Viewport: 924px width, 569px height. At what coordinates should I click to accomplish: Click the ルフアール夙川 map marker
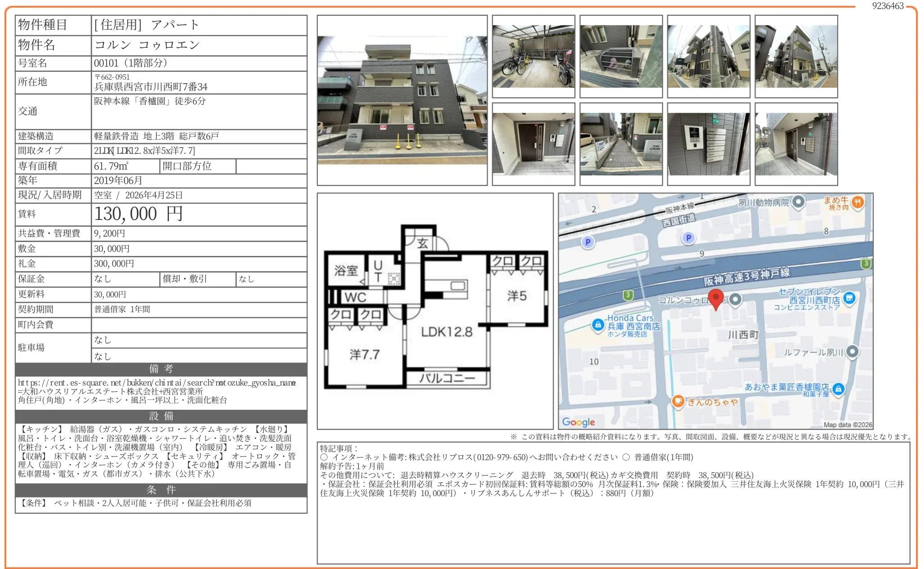click(852, 352)
